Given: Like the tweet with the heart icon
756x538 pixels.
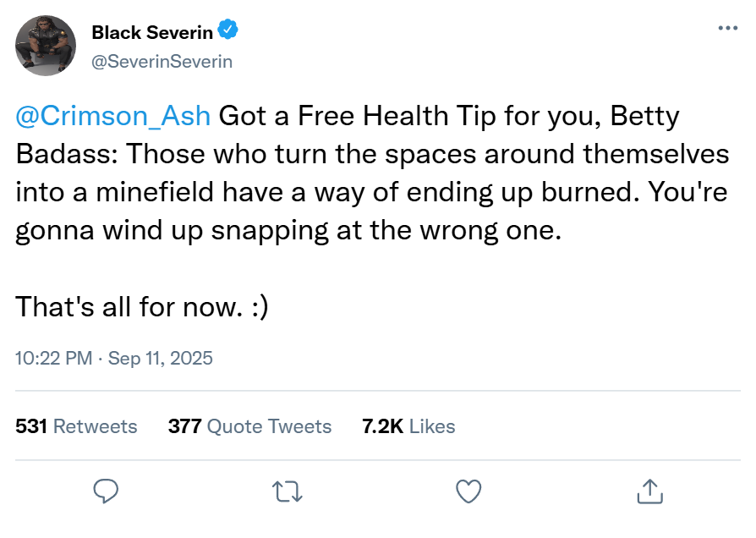Looking at the screenshot, I should (468, 491).
